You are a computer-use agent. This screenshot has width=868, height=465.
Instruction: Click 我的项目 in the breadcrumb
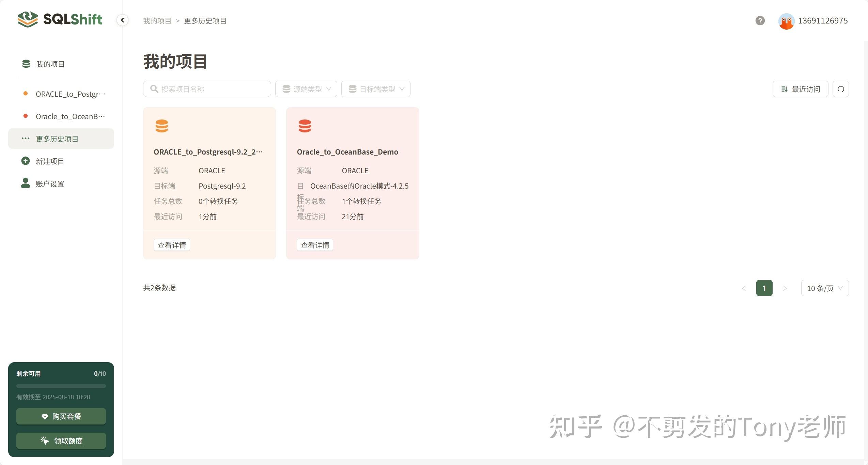(x=157, y=21)
